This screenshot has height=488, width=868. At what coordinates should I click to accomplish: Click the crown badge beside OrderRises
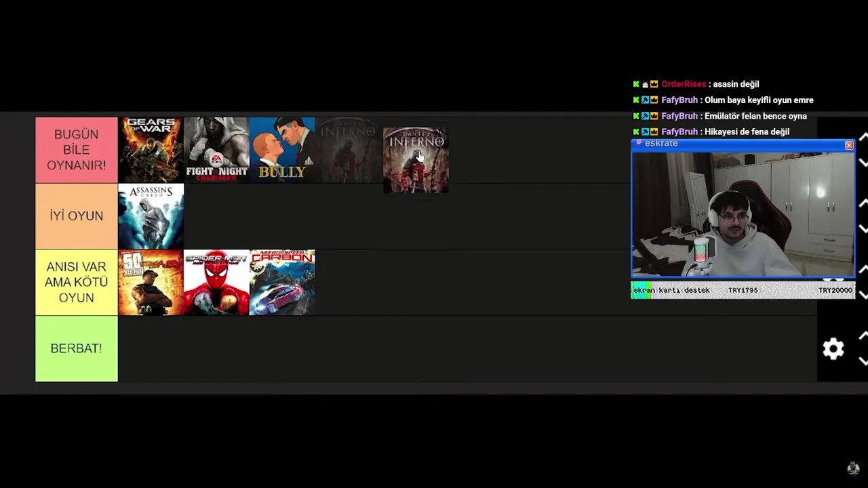tap(654, 84)
